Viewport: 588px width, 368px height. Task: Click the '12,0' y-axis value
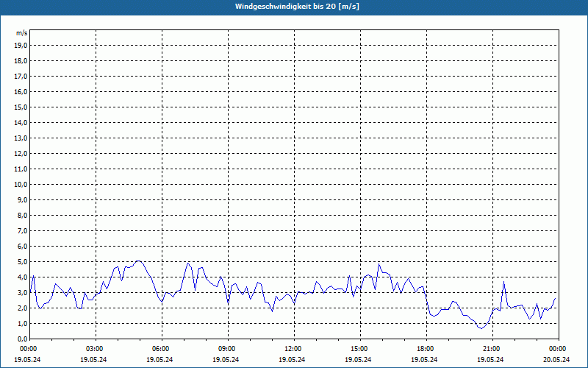click(21, 153)
